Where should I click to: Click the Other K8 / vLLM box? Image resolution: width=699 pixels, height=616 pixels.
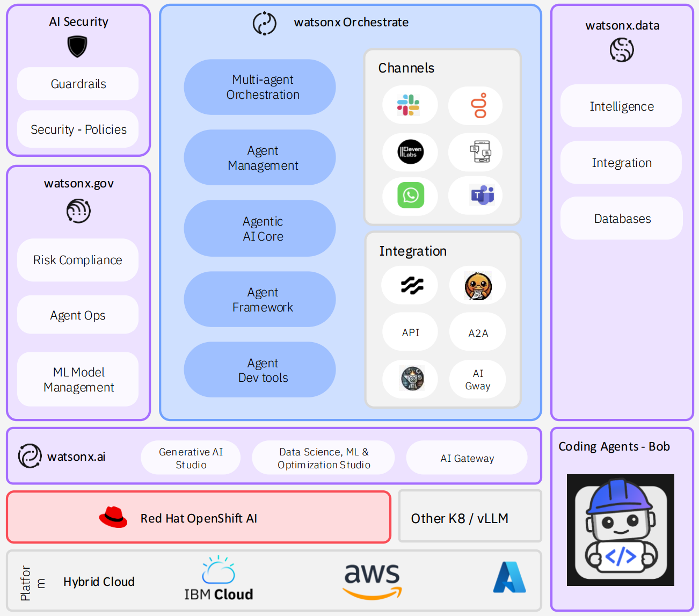coord(470,516)
